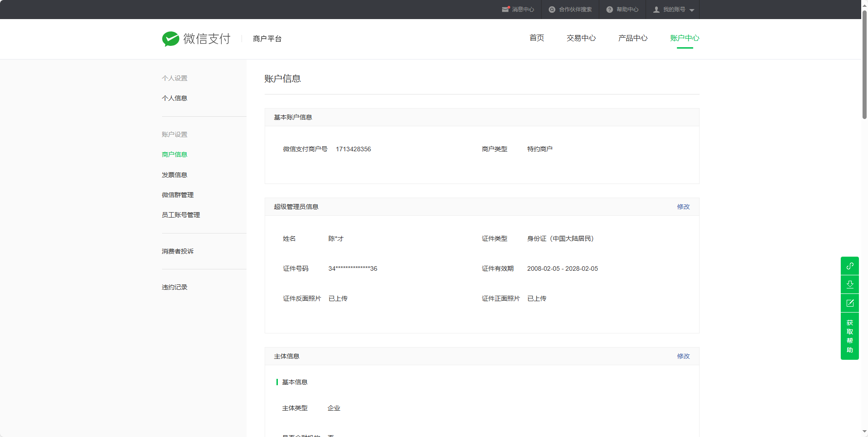Image resolution: width=868 pixels, height=437 pixels.
Task: Click the 商户平台 label in header
Action: (267, 39)
